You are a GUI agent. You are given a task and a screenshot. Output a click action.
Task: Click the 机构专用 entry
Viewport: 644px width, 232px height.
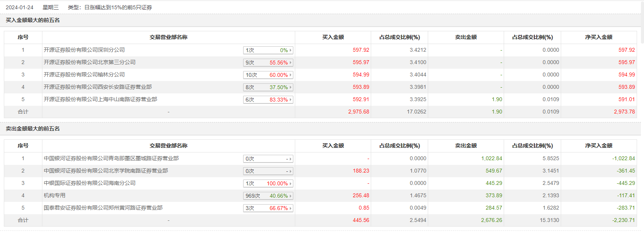pyautogui.click(x=54, y=195)
